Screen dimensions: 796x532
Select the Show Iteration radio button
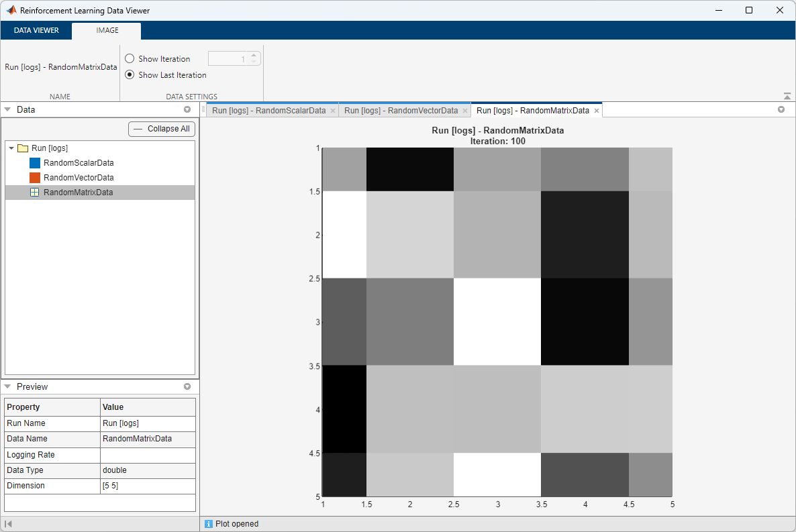coord(130,59)
